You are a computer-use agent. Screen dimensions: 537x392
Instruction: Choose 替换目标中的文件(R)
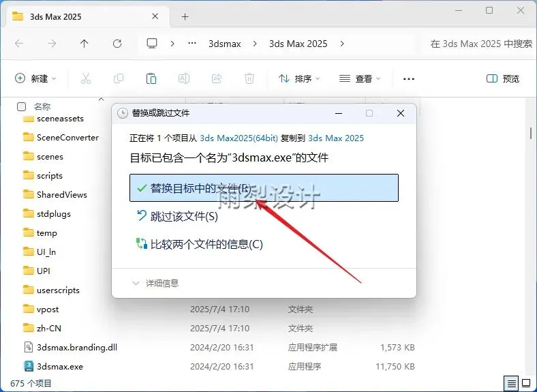(264, 187)
